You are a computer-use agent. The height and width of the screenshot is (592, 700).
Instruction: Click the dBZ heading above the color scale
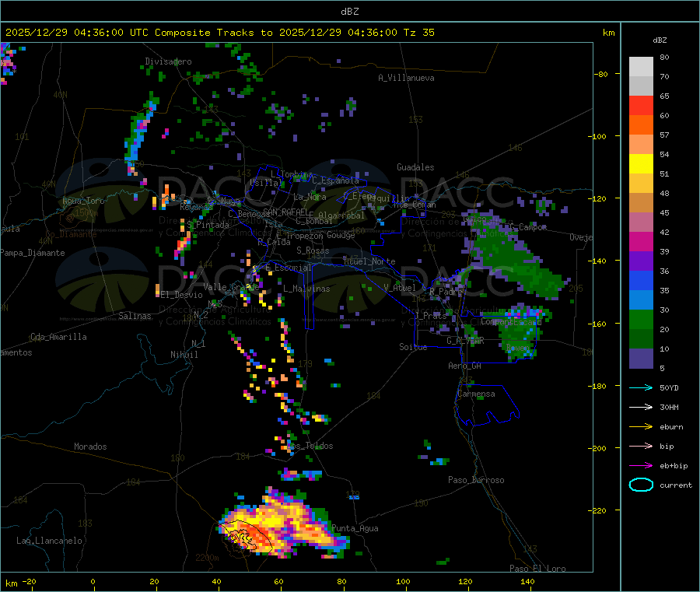coord(660,40)
